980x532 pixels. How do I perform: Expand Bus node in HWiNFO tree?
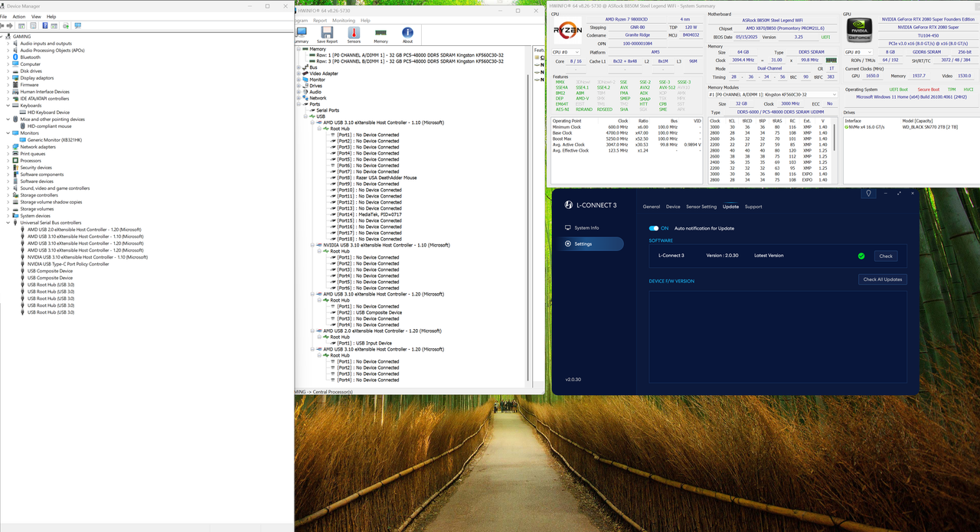(299, 67)
